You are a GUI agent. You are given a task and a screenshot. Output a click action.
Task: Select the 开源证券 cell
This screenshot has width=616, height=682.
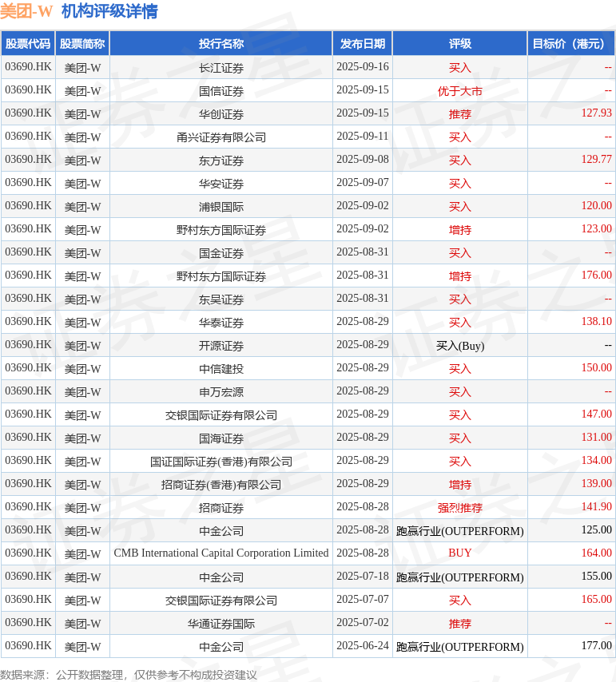pyautogui.click(x=221, y=345)
